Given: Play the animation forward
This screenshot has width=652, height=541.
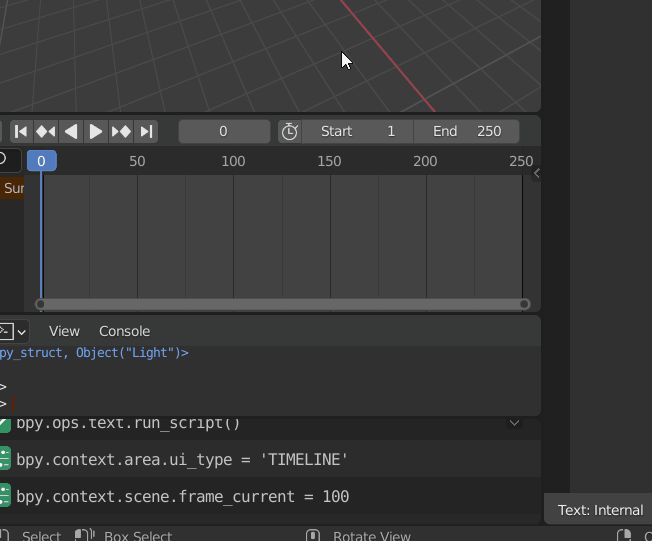Looking at the screenshot, I should 96,131.
